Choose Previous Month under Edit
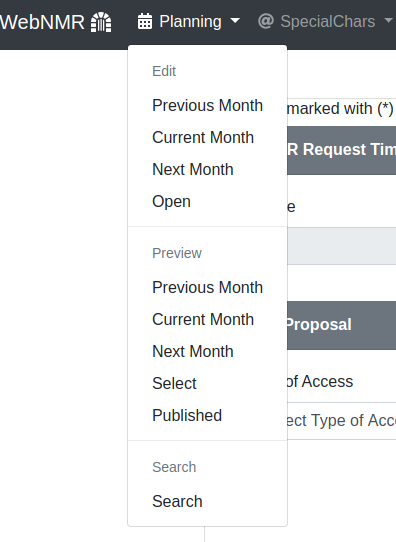The width and height of the screenshot is (396, 542). click(207, 105)
